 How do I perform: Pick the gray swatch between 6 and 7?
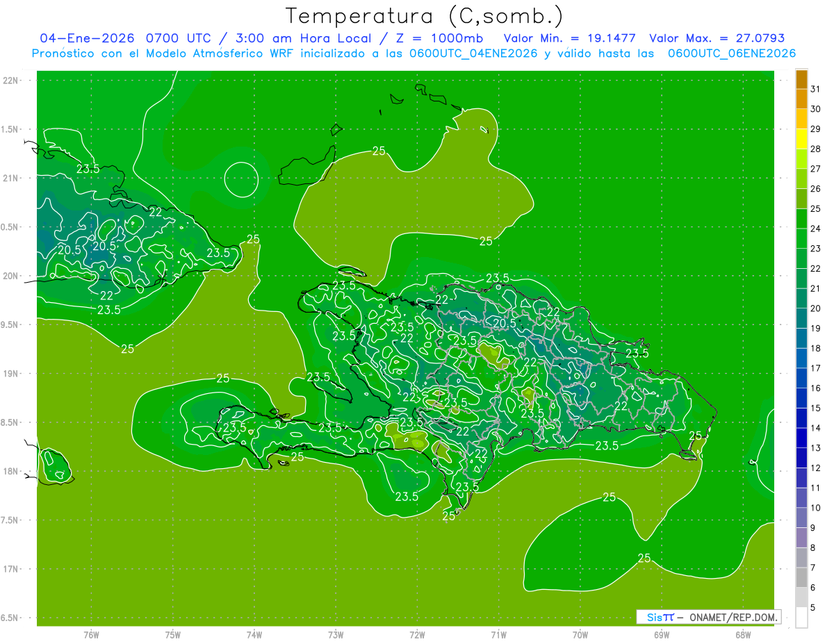[801, 578]
